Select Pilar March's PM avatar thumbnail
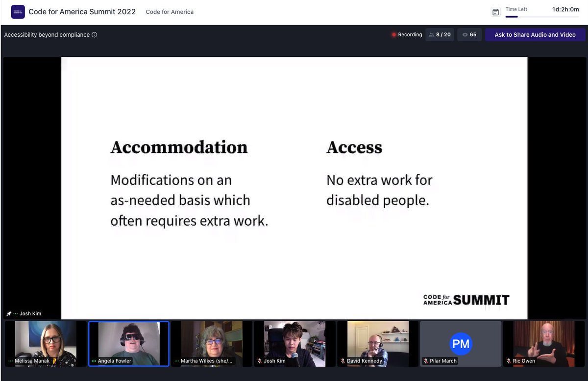588x381 pixels. 461,344
